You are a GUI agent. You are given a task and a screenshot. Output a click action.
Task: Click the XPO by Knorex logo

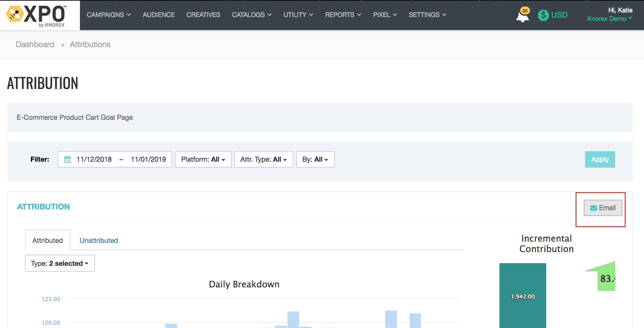(x=37, y=15)
